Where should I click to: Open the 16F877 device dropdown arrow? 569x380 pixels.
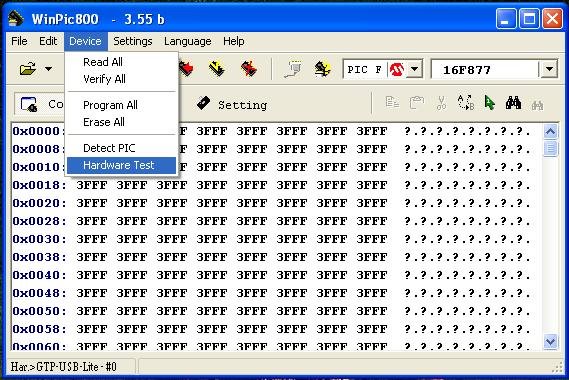pyautogui.click(x=549, y=69)
